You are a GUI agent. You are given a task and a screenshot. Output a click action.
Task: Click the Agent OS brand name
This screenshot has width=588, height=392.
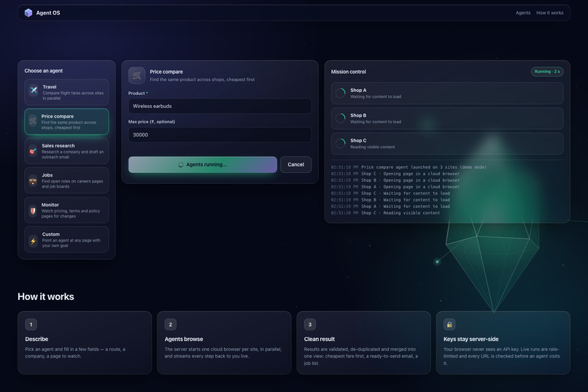coord(48,12)
